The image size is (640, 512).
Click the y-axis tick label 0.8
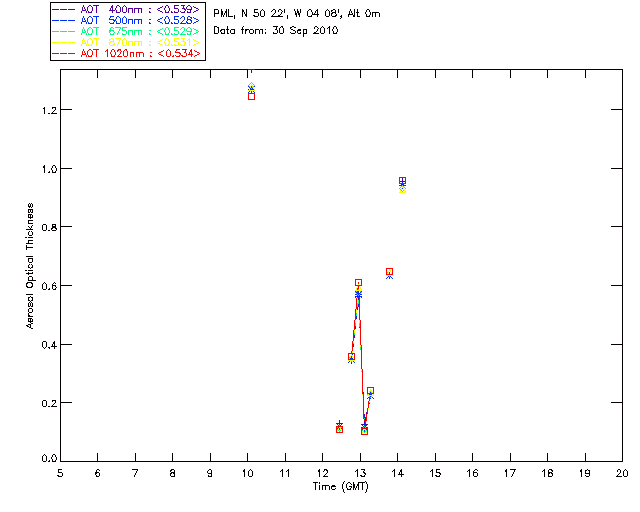pos(49,227)
